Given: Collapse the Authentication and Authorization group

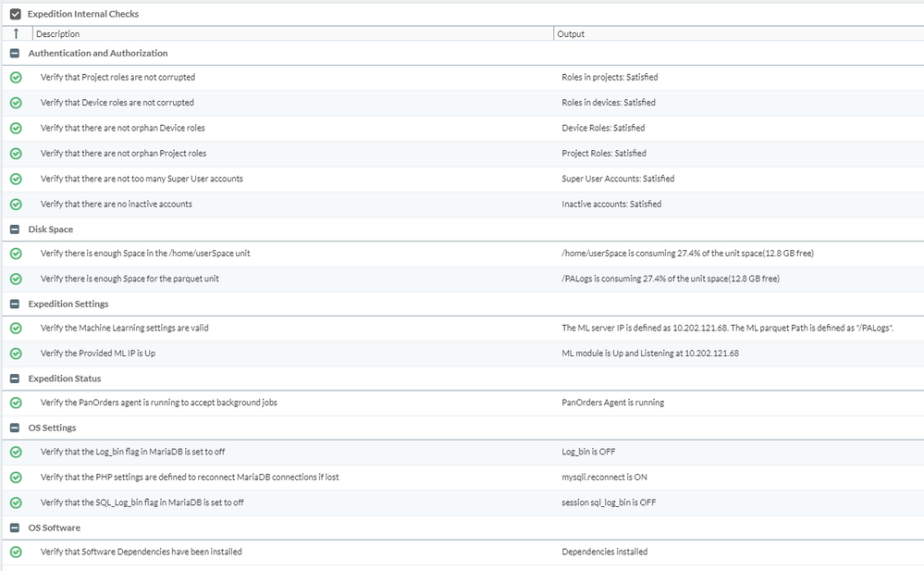Looking at the screenshot, I should tap(15, 54).
